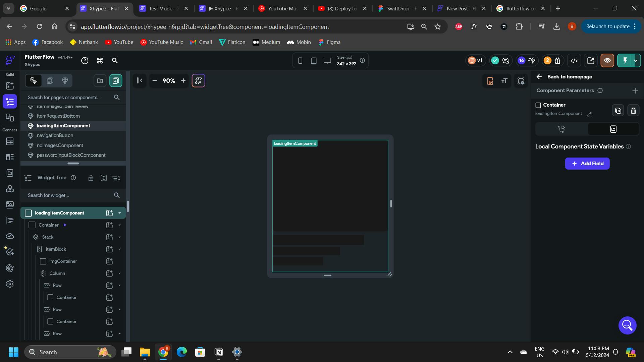Collapse the itemBlock tree node

[119, 249]
